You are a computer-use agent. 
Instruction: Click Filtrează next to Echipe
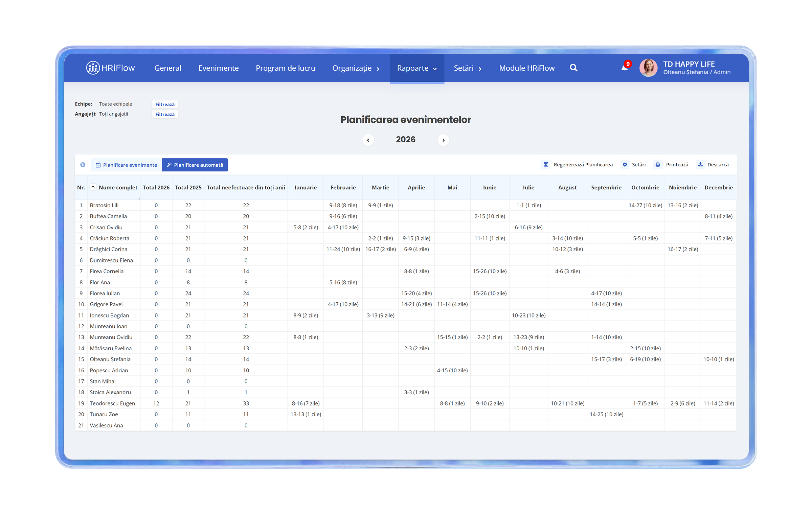pos(165,104)
